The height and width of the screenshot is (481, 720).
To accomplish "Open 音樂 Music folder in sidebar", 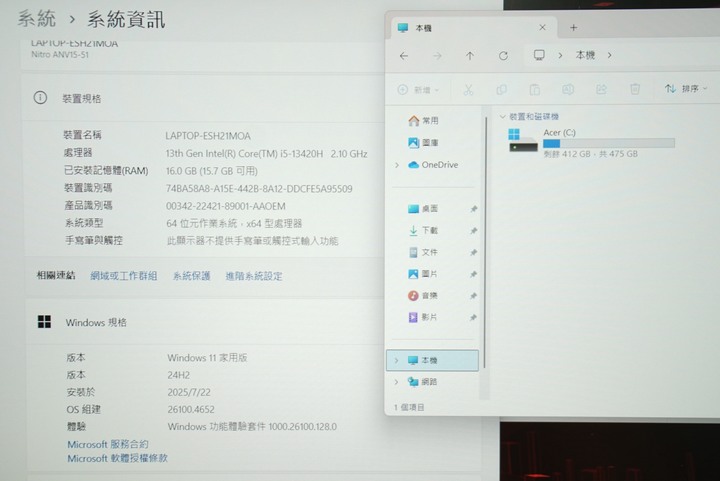I will click(423, 296).
